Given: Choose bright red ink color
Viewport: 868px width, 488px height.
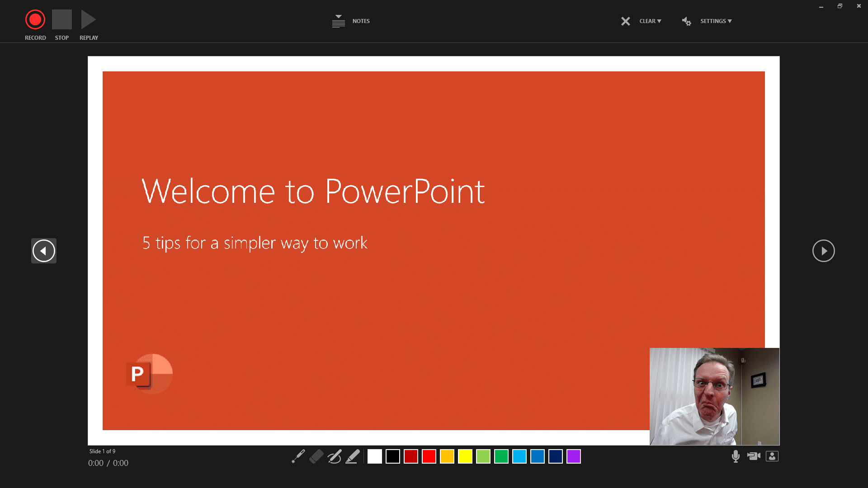Looking at the screenshot, I should point(429,456).
